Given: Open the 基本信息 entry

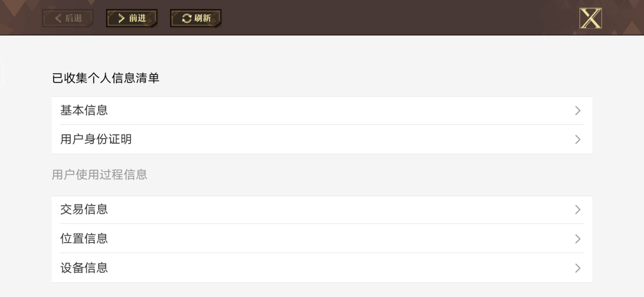Looking at the screenshot, I should [322, 111].
